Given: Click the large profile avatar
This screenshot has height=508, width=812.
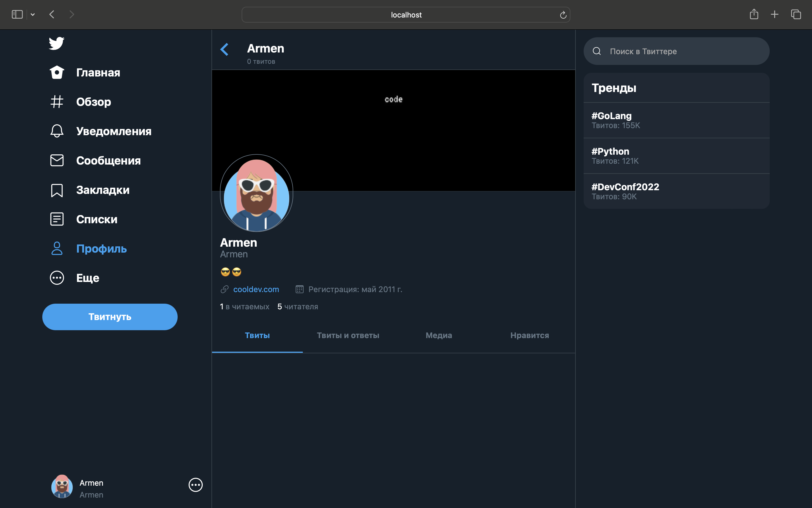Looking at the screenshot, I should [x=256, y=193].
